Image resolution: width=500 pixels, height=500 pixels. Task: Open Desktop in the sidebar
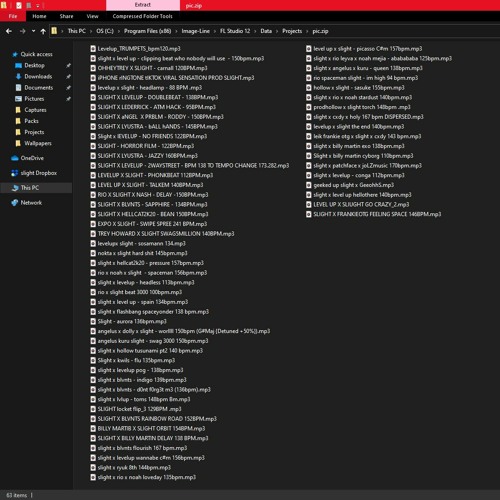pos(34,65)
